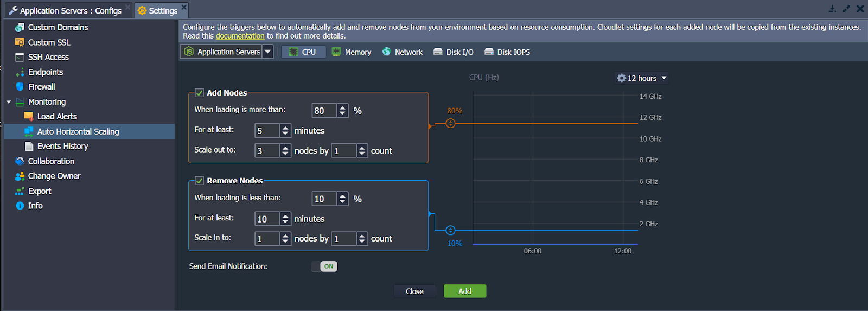The width and height of the screenshot is (868, 311).
Task: Uncheck the Add Nodes trigger checkbox
Action: tap(199, 93)
